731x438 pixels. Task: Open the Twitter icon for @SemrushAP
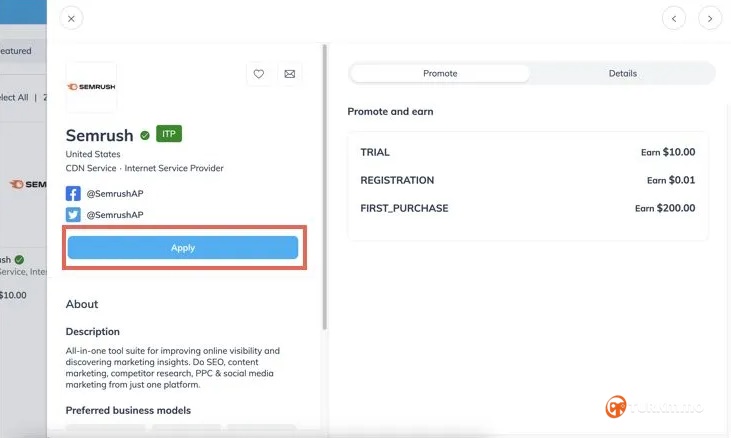pos(73,215)
